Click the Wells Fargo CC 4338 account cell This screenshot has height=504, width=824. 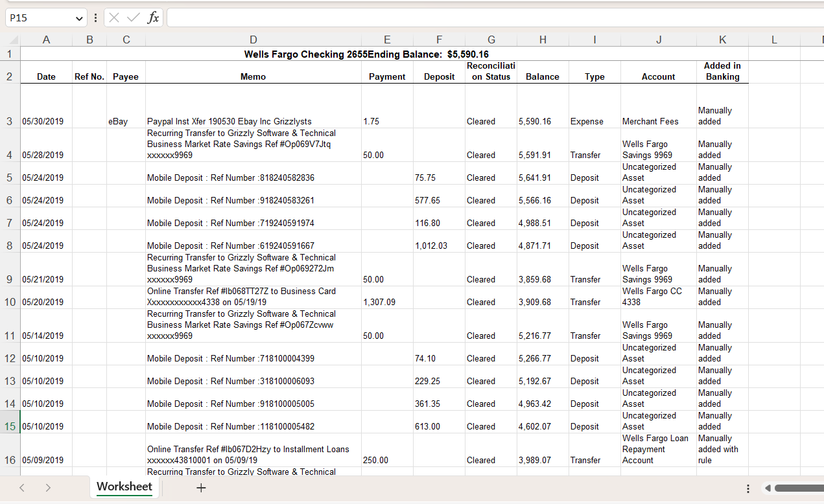[x=658, y=297]
